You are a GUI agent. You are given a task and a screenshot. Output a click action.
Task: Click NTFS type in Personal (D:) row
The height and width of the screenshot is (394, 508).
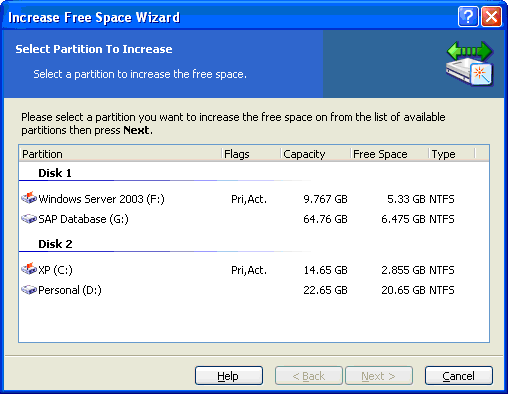click(x=442, y=290)
